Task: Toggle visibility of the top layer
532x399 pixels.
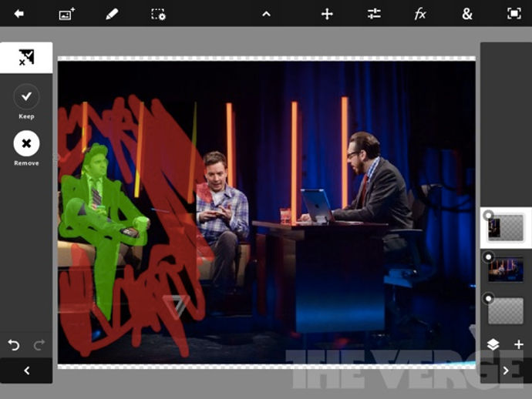Action: [488, 215]
